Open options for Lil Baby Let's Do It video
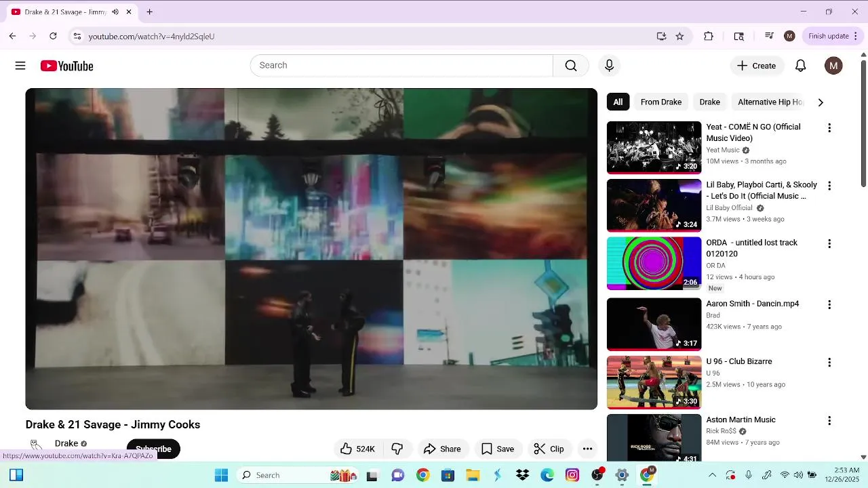This screenshot has height=488, width=868. tap(829, 186)
